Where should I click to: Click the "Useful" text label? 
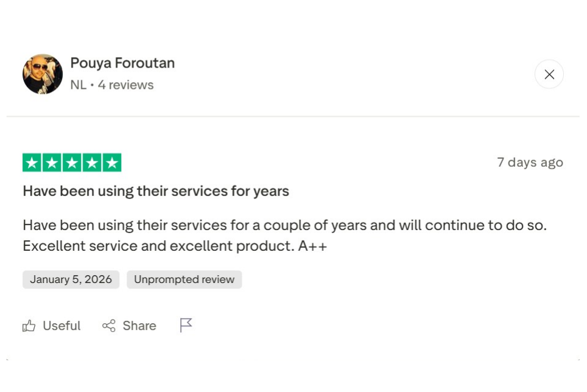(62, 326)
